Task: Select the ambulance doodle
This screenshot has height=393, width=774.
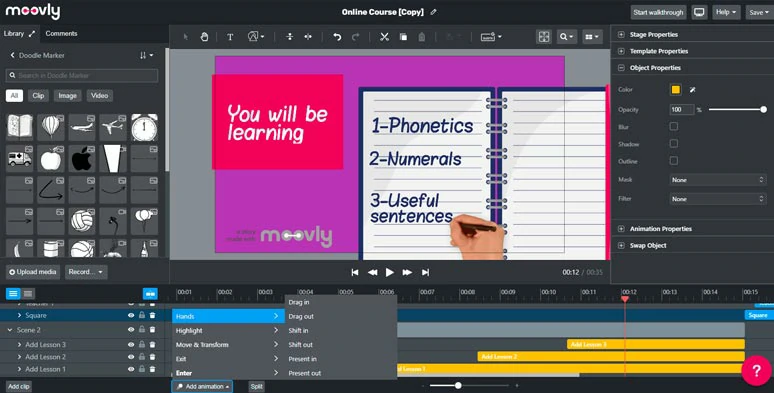Action: (20, 158)
